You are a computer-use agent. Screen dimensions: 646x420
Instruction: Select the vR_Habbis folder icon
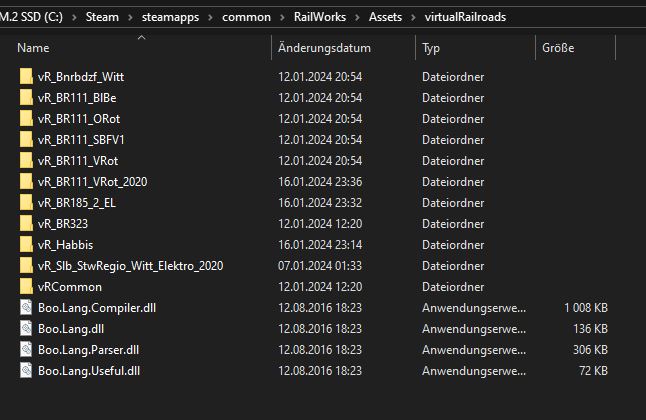[26, 245]
